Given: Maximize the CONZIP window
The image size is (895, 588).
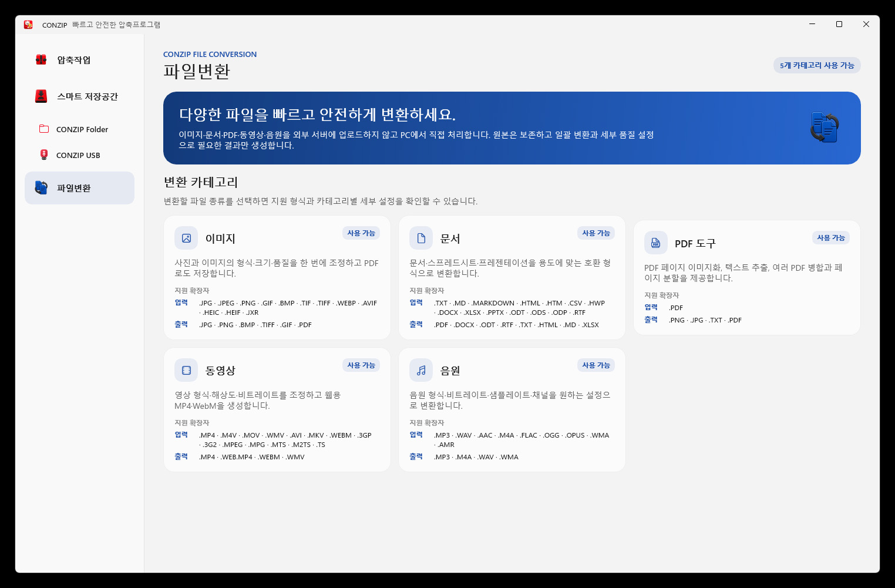Looking at the screenshot, I should point(839,24).
